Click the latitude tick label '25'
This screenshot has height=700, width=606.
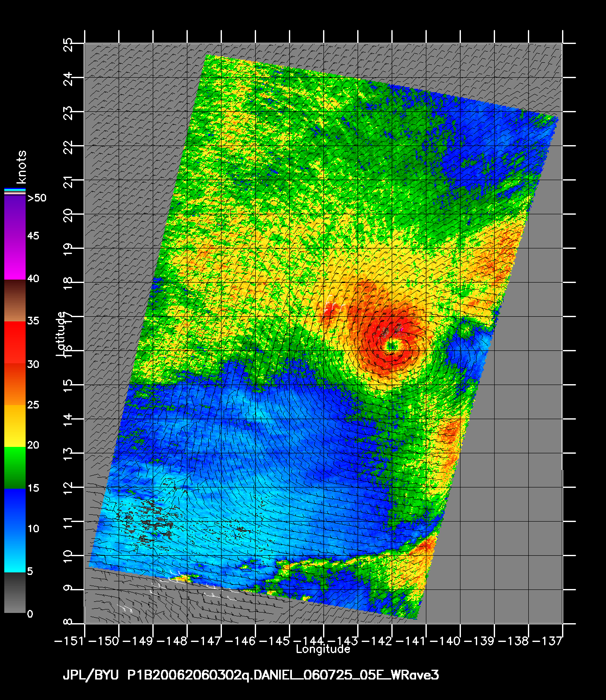[67, 44]
